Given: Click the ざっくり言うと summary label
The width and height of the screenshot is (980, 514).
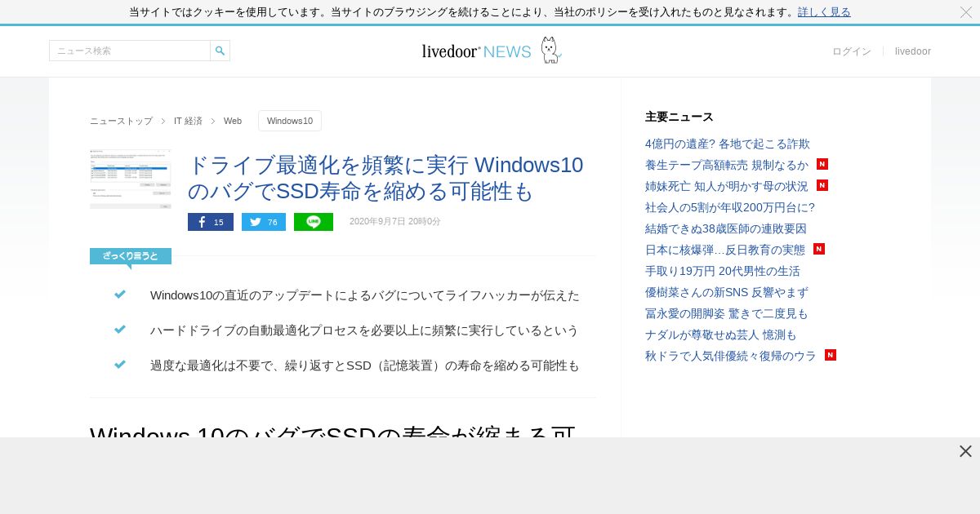Looking at the screenshot, I should [x=131, y=256].
